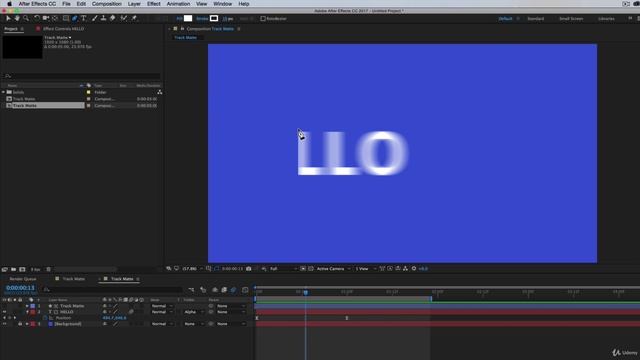The width and height of the screenshot is (640, 360).
Task: Open the Animation menu
Action: [x=178, y=4]
